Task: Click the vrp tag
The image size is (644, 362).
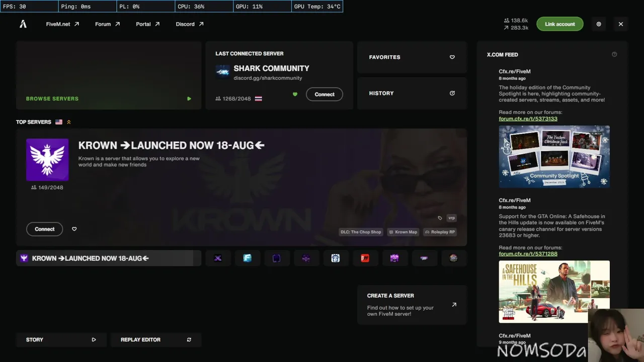Action: [x=451, y=218]
